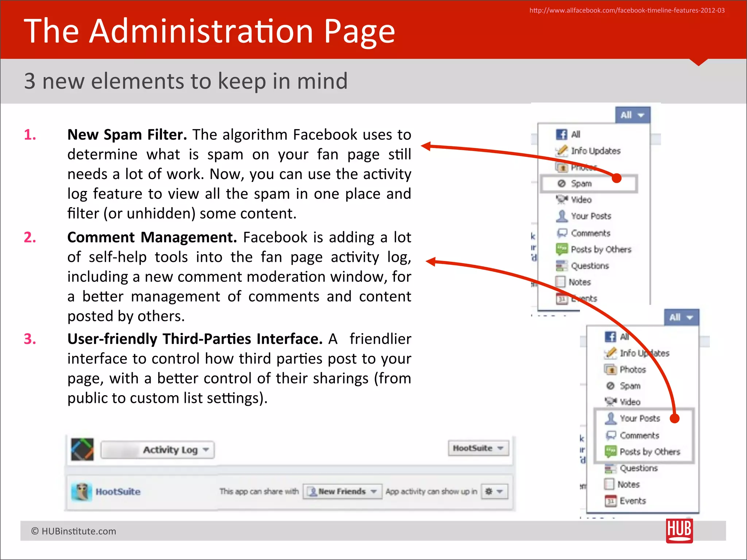The image size is (747, 560).
Task: Select Comments in the upper filter menu
Action: point(591,233)
